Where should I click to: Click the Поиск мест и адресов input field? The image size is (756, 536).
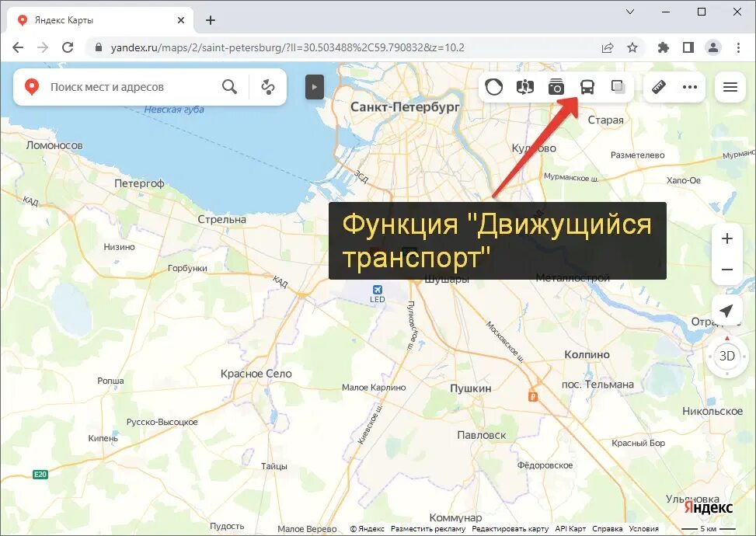click(124, 86)
